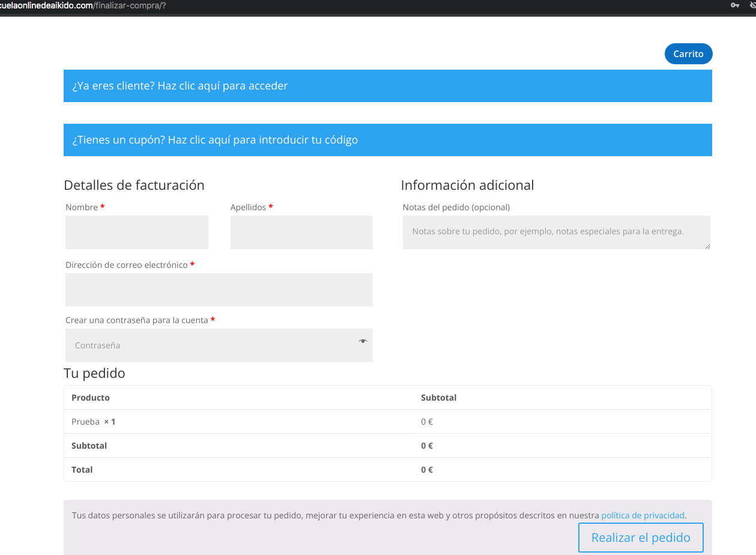
Task: Focus the Contraseña password field
Action: point(219,345)
